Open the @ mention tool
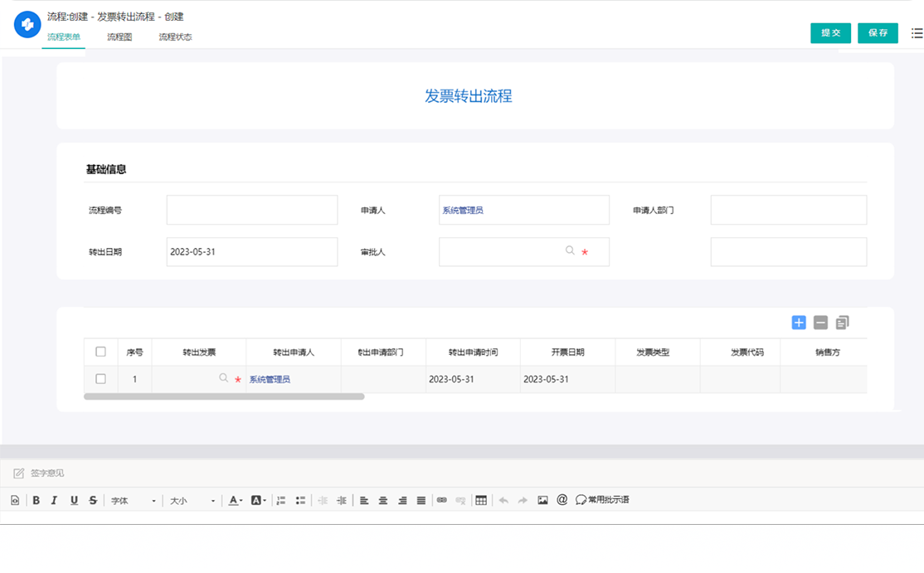 (562, 500)
